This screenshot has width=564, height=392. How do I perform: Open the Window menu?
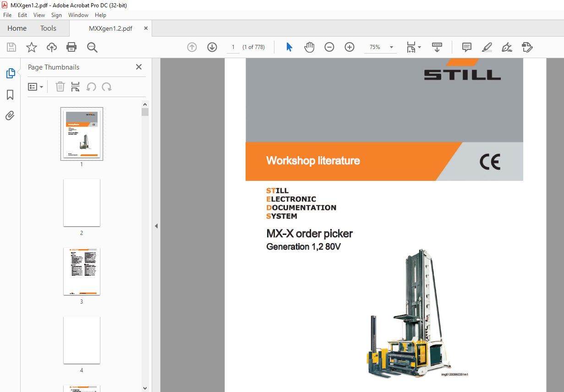[x=78, y=15]
